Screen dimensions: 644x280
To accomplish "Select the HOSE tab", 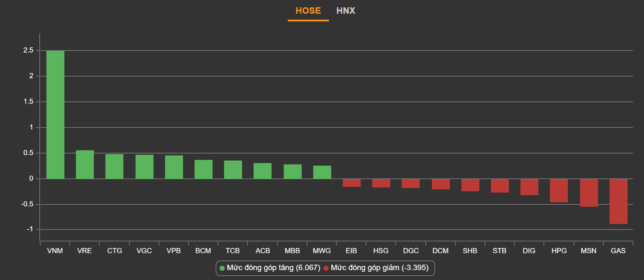I will [308, 11].
